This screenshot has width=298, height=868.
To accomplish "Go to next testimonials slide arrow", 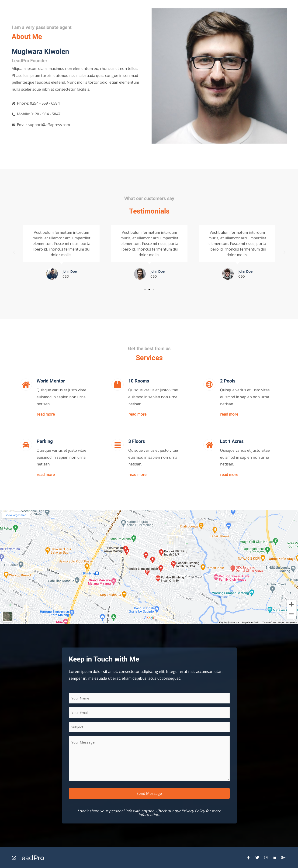I will click(x=284, y=252).
